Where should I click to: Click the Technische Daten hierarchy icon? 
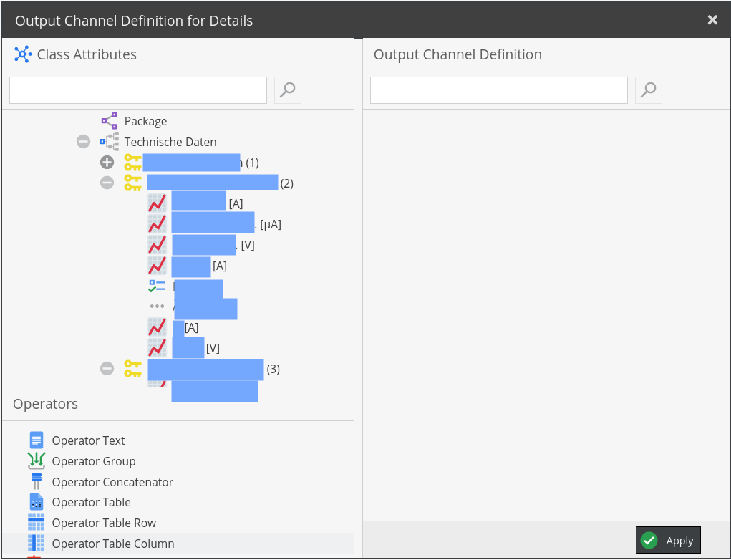[109, 142]
